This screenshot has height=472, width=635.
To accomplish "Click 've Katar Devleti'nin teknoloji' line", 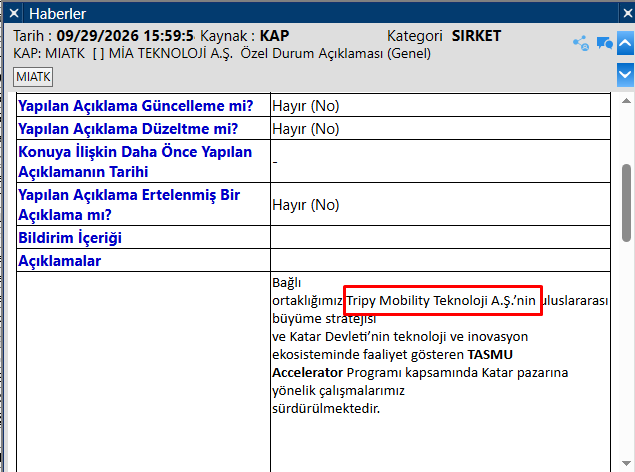I will tap(400, 336).
